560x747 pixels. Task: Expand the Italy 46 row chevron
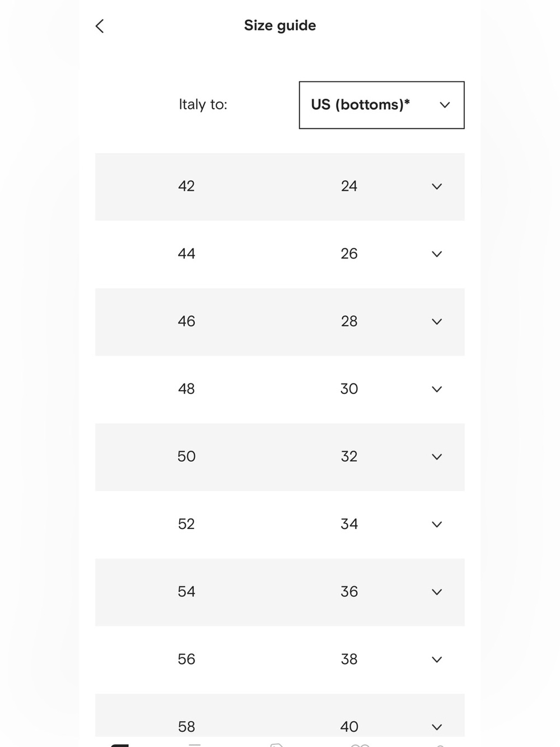coord(437,322)
